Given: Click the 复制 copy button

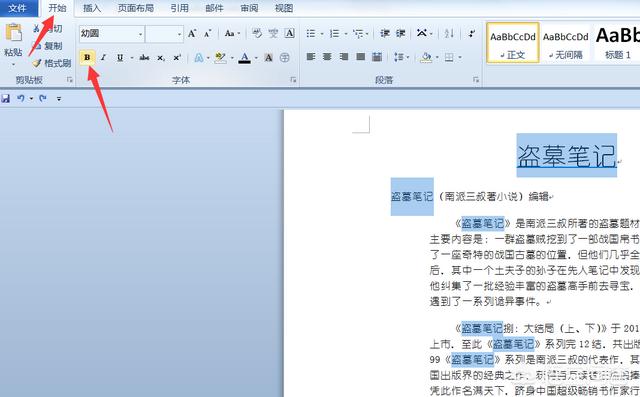Looking at the screenshot, I should pyautogui.click(x=48, y=46).
